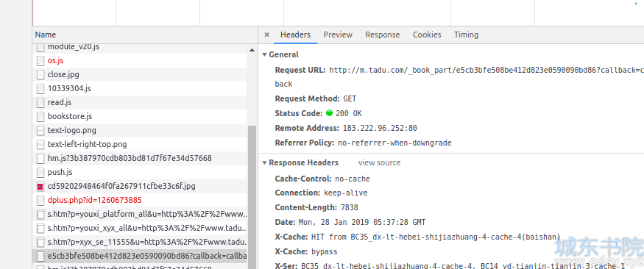The width and height of the screenshot is (644, 269).
Task: Click the text-left-right-top.png thumbnail icon
Action: click(x=40, y=144)
